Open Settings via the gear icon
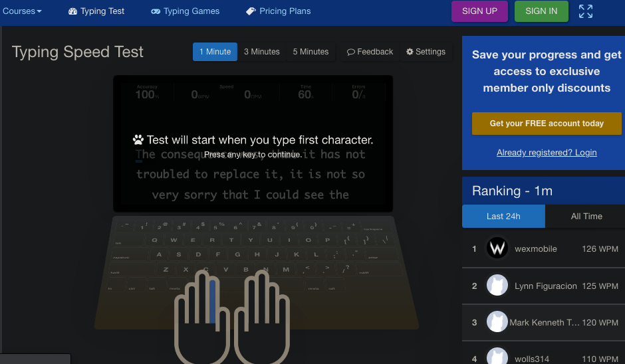Image resolution: width=625 pixels, height=364 pixels. point(410,52)
